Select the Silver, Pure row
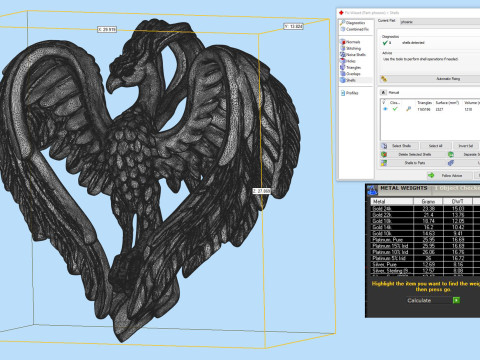 point(425,265)
